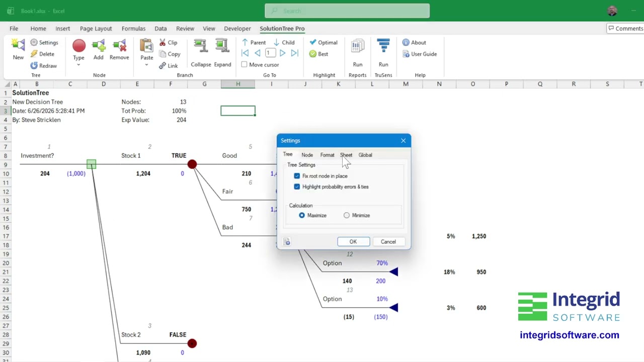Image resolution: width=644 pixels, height=362 pixels.
Task: Click Cancel in Settings dialog
Action: (388, 242)
